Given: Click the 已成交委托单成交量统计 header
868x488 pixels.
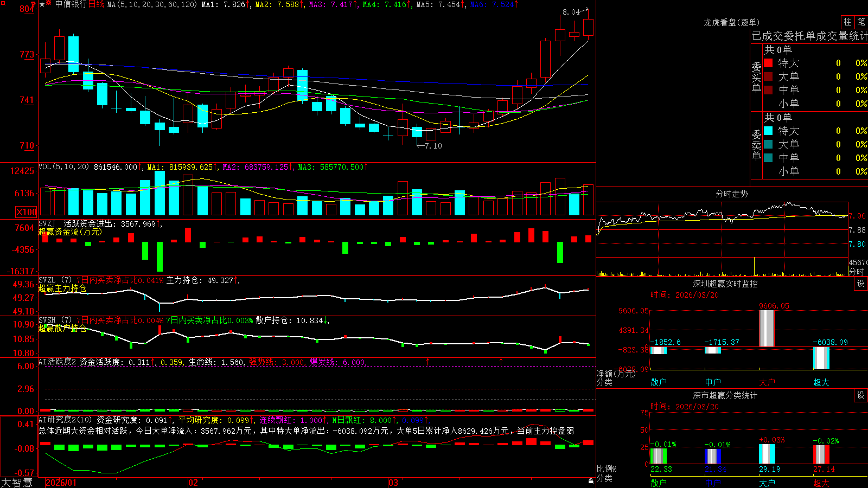Looking at the screenshot, I should [x=809, y=36].
